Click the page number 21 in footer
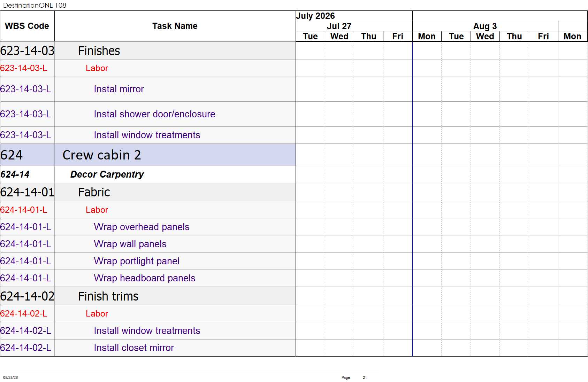The width and height of the screenshot is (588, 382). click(365, 377)
